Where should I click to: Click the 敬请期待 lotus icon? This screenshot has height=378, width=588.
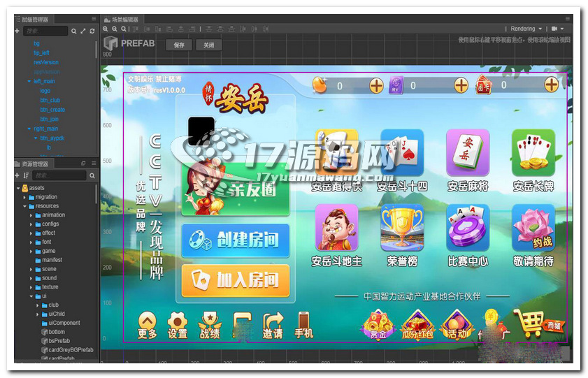(x=533, y=228)
